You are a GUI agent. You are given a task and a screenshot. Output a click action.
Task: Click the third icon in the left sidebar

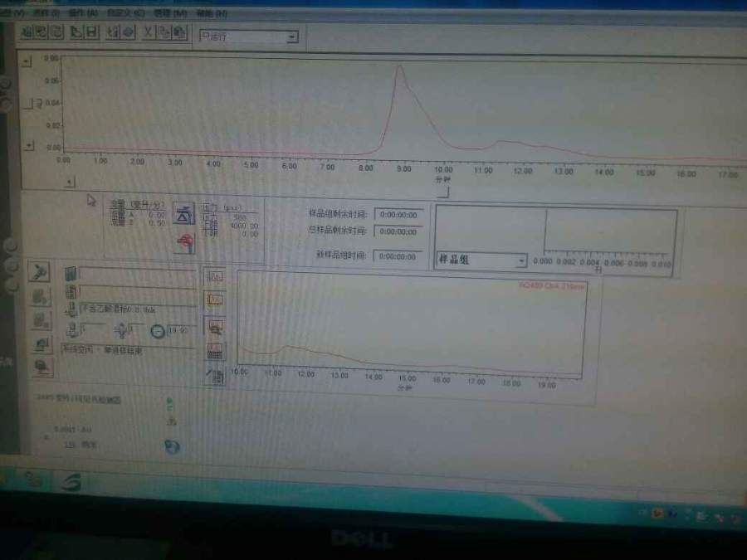tap(41, 319)
